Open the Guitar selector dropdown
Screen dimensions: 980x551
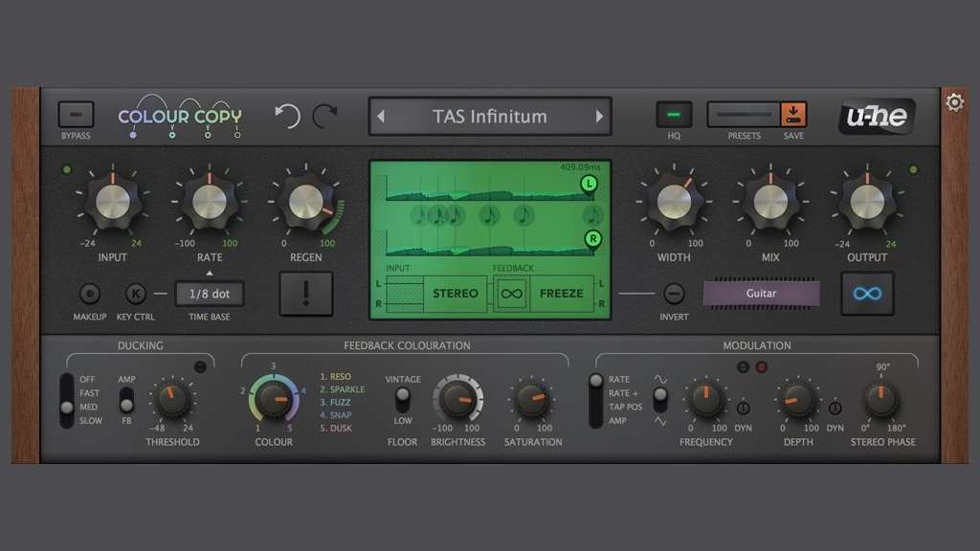coord(761,294)
